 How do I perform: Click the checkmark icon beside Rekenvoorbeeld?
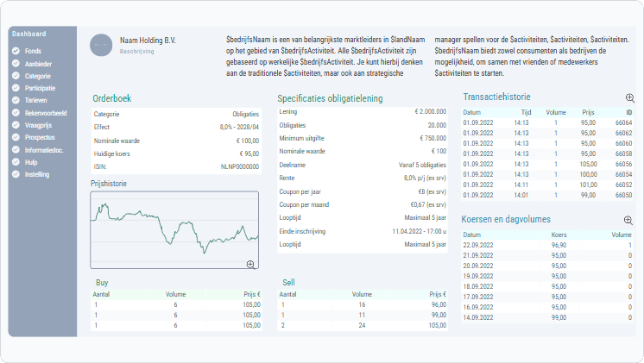16,113
